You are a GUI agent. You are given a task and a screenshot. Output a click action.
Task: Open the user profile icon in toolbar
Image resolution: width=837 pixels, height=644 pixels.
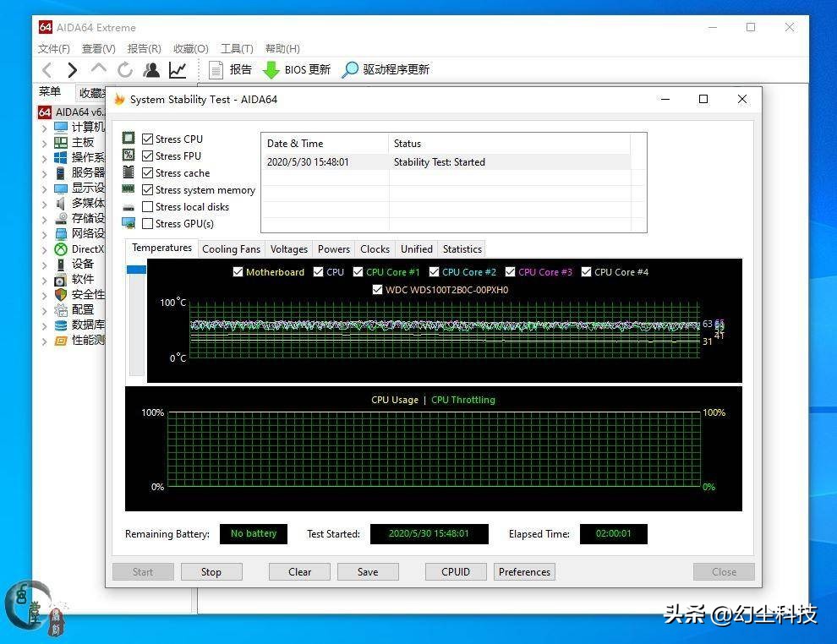pos(151,70)
